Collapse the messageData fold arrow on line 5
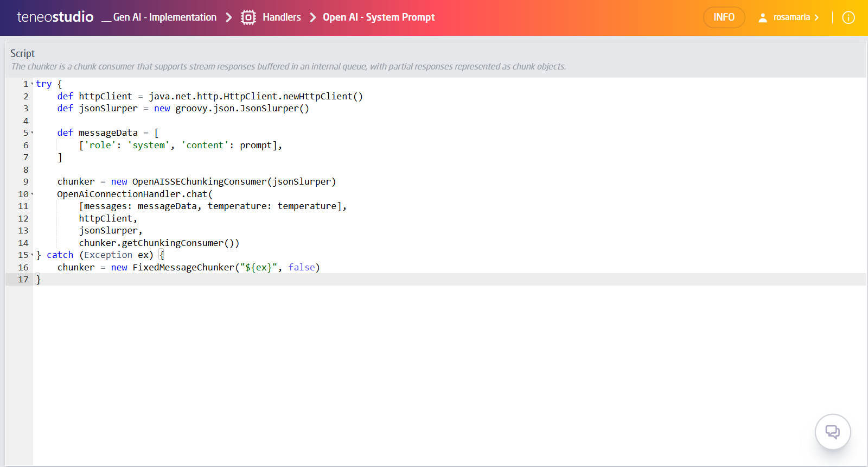Screen dimensions: 868x467 click(32, 133)
